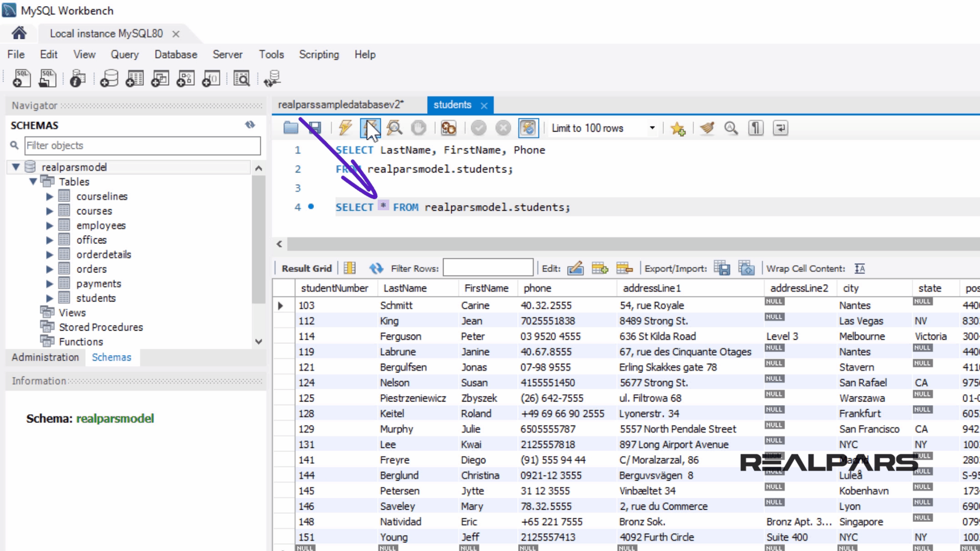Toggle display of invisible characters
This screenshot has width=980, height=551.
pos(756,128)
